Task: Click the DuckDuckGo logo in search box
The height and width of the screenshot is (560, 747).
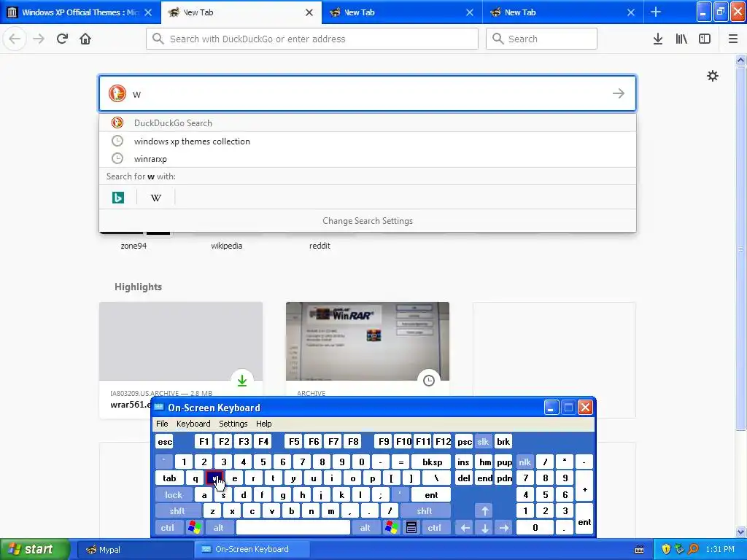Action: click(x=117, y=93)
